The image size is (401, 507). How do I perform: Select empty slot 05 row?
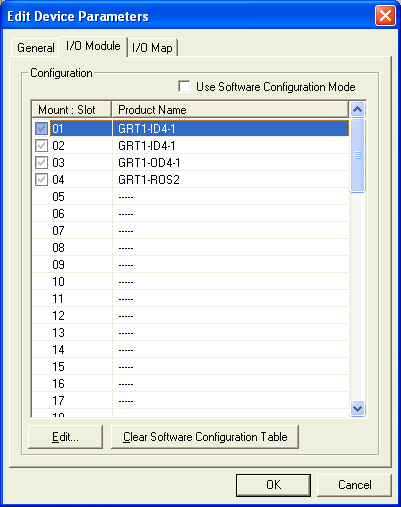(191, 197)
